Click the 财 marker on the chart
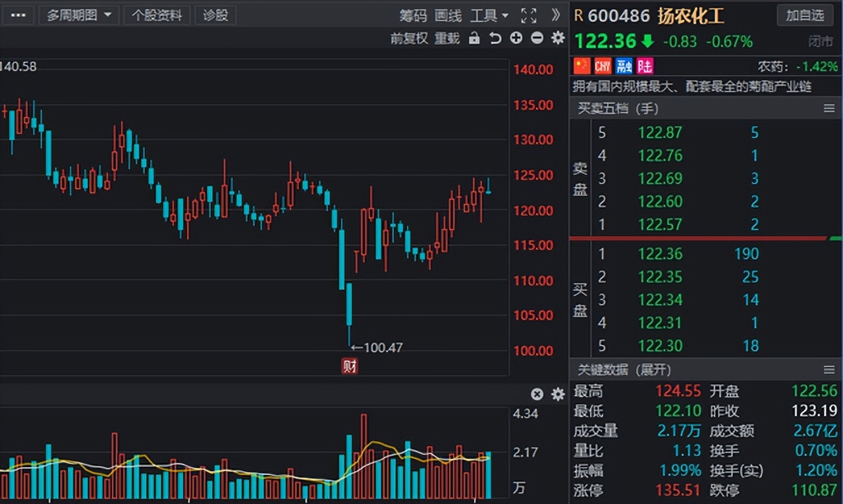This screenshot has width=843, height=504. click(x=350, y=366)
